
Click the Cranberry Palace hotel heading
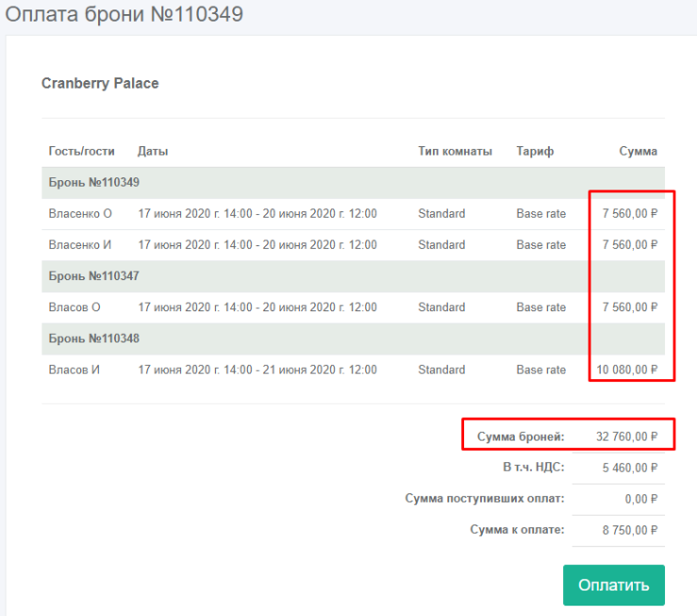(100, 83)
